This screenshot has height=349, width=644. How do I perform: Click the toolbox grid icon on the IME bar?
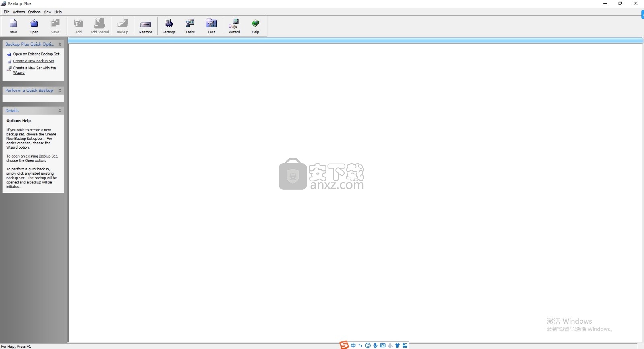coord(405,345)
